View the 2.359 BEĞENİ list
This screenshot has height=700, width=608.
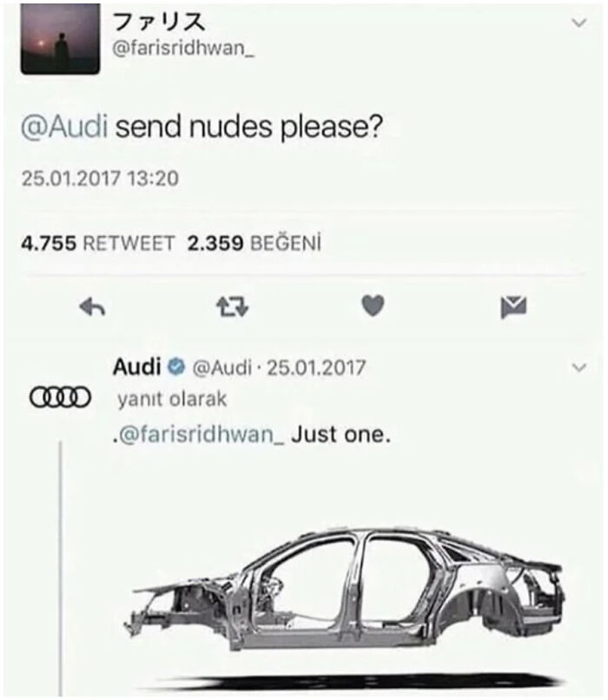point(254,243)
